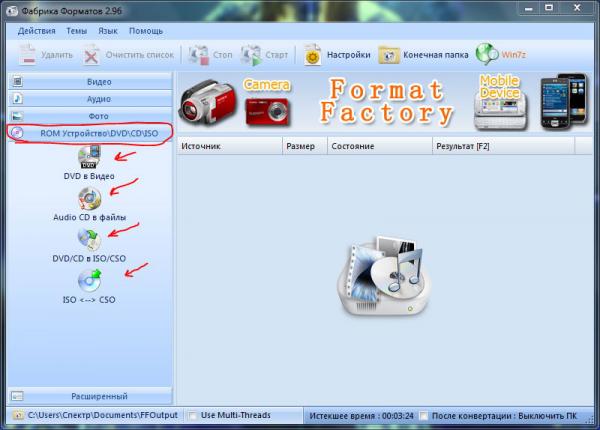Select the DVD в Видео icon

click(89, 156)
